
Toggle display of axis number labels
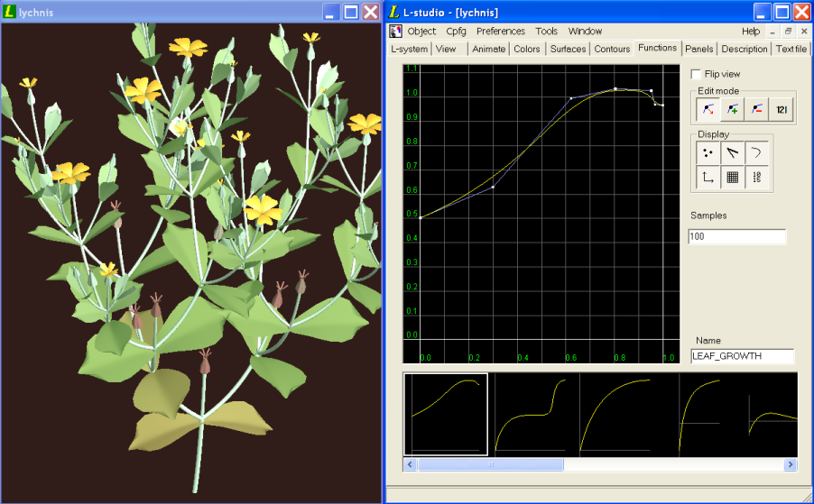pos(756,178)
